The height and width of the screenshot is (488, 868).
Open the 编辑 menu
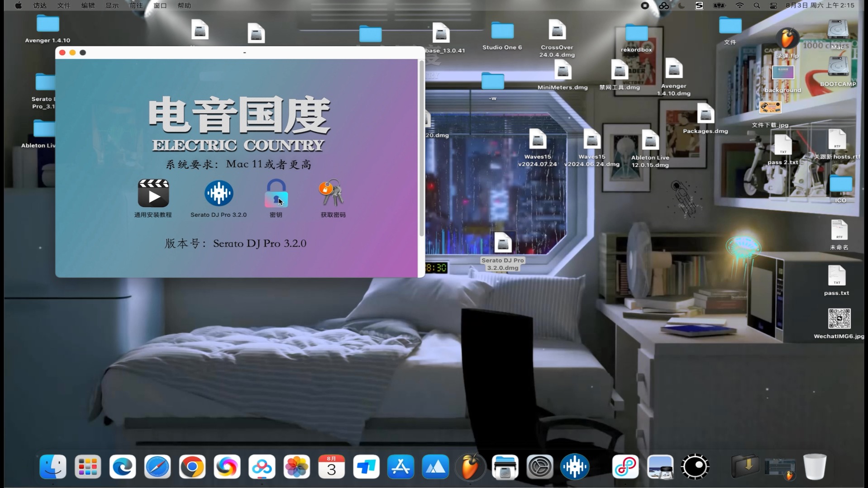[88, 5]
